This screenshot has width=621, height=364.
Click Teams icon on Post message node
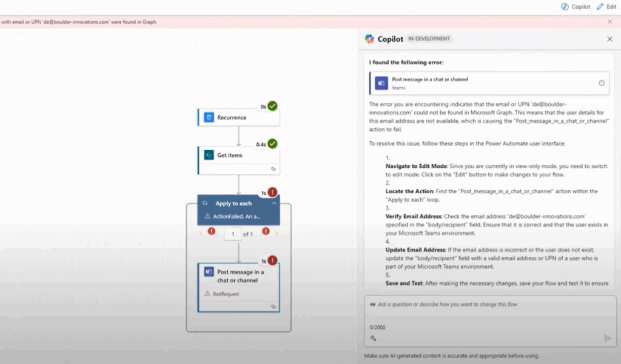pyautogui.click(x=209, y=272)
